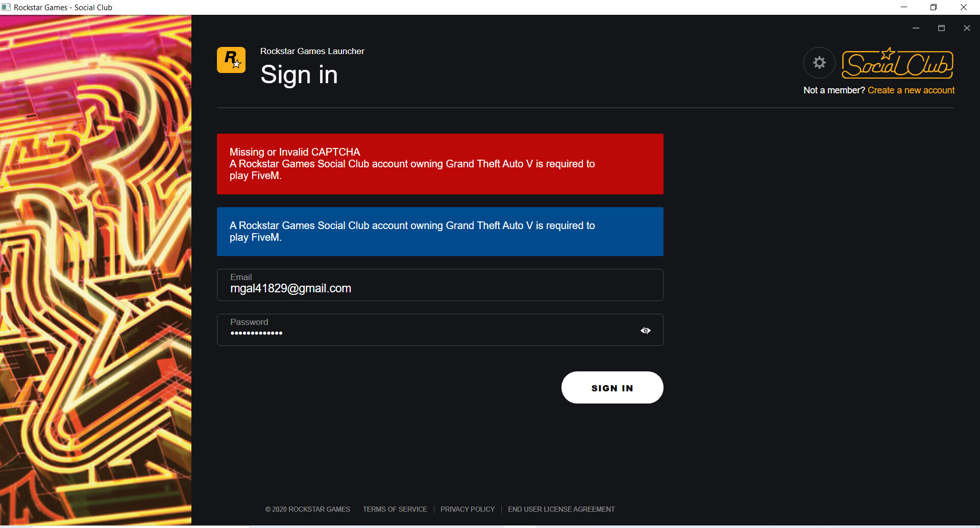Minimize the inner launcher window

[916, 28]
